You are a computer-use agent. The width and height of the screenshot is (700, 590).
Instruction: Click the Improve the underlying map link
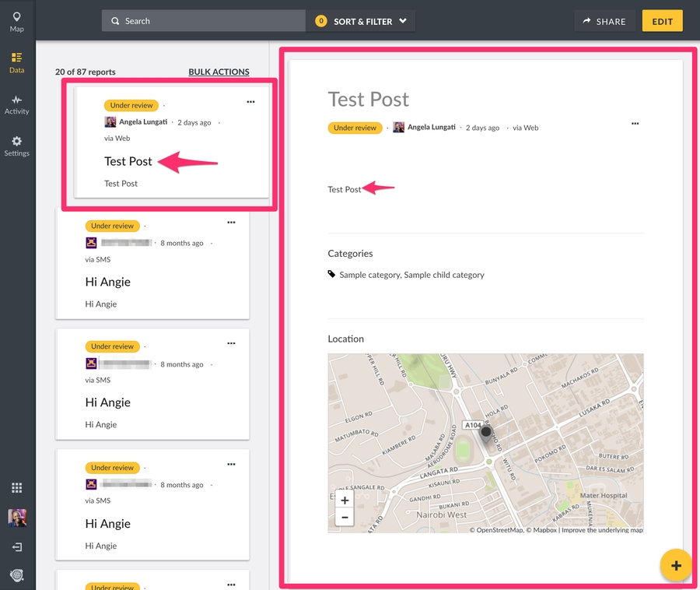(602, 530)
